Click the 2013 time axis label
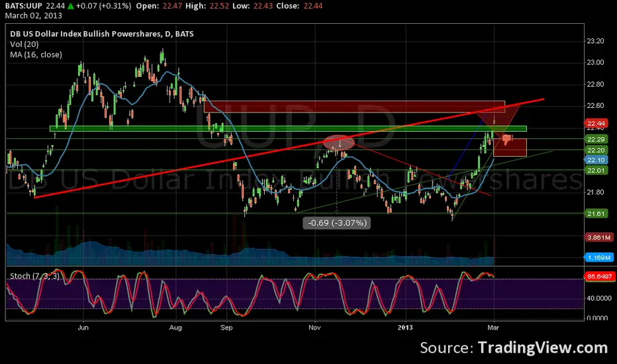 click(405, 328)
